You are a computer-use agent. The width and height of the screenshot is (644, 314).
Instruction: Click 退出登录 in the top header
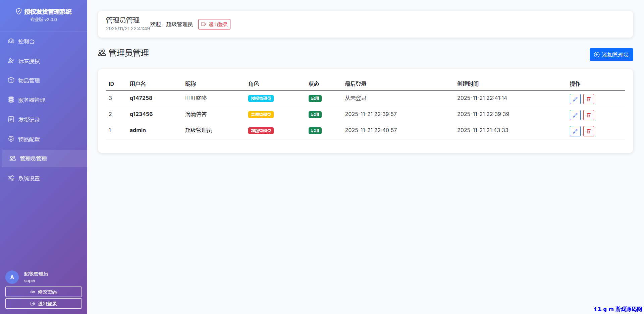pyautogui.click(x=214, y=24)
